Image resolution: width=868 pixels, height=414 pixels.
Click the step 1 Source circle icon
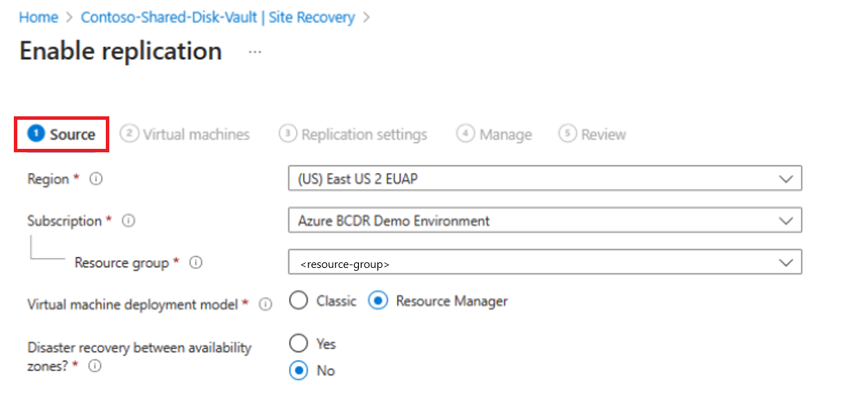(35, 134)
